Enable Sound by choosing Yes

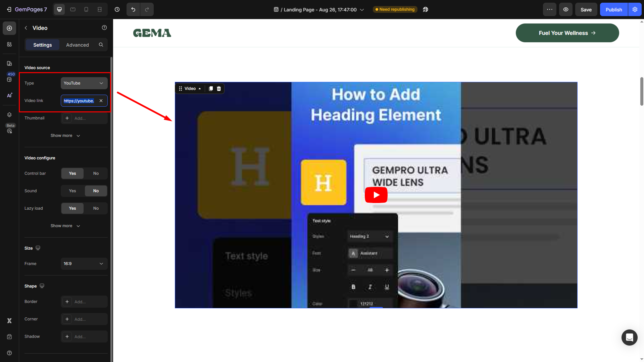tap(72, 191)
